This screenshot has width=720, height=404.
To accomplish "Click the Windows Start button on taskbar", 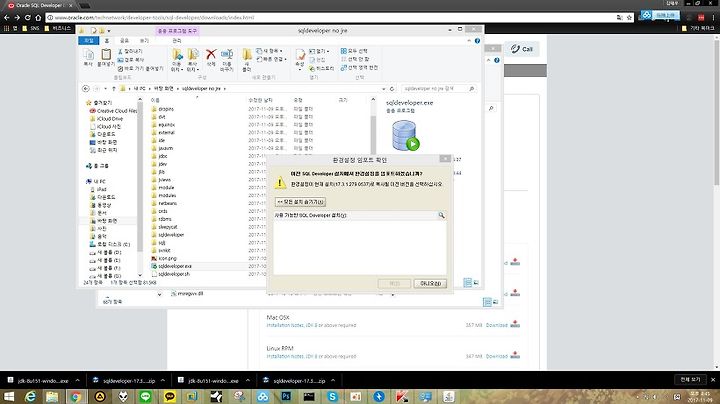I will pyautogui.click(x=9, y=396).
